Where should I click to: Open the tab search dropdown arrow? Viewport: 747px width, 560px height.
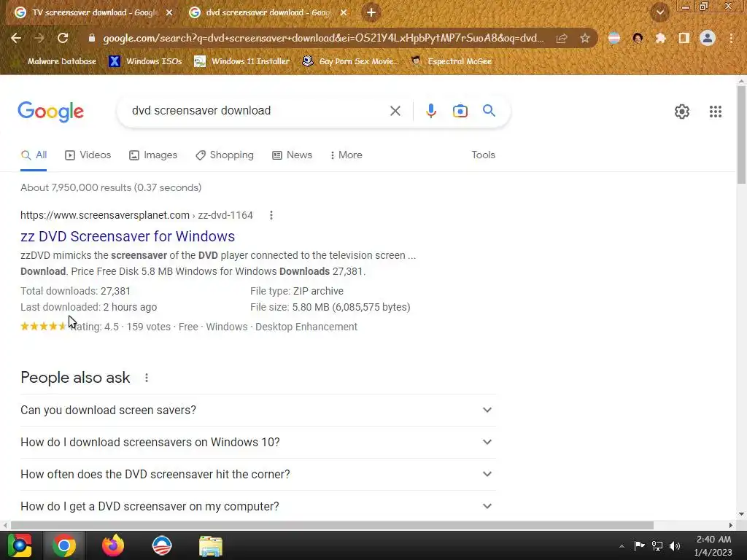(x=659, y=12)
